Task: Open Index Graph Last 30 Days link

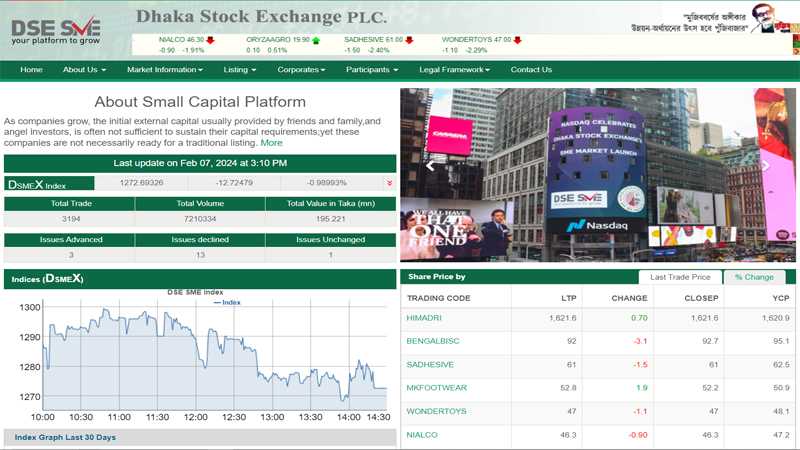Action: [x=65, y=437]
